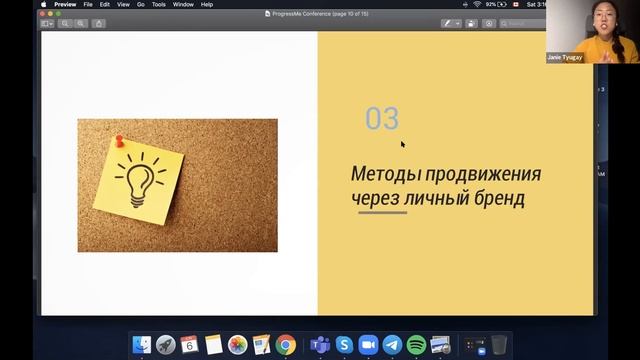Open the sidebar view menu in Preview toolbar
This screenshot has width=640, height=360.
[x=47, y=24]
